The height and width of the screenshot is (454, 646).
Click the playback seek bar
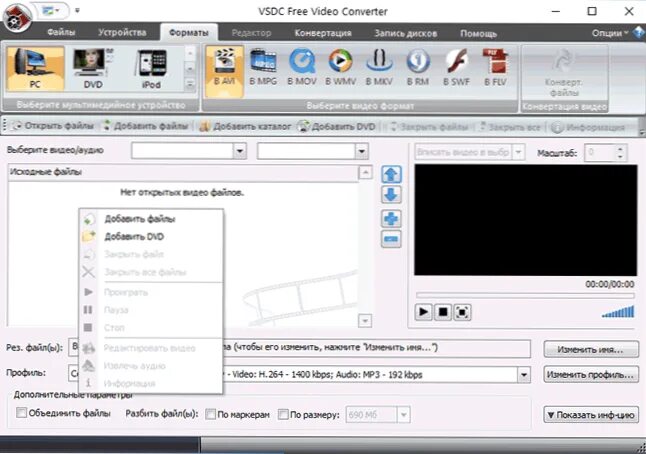(525, 295)
